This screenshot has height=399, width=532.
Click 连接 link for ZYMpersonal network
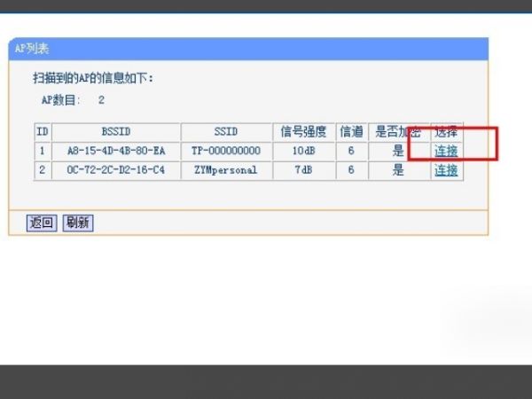tap(446, 170)
